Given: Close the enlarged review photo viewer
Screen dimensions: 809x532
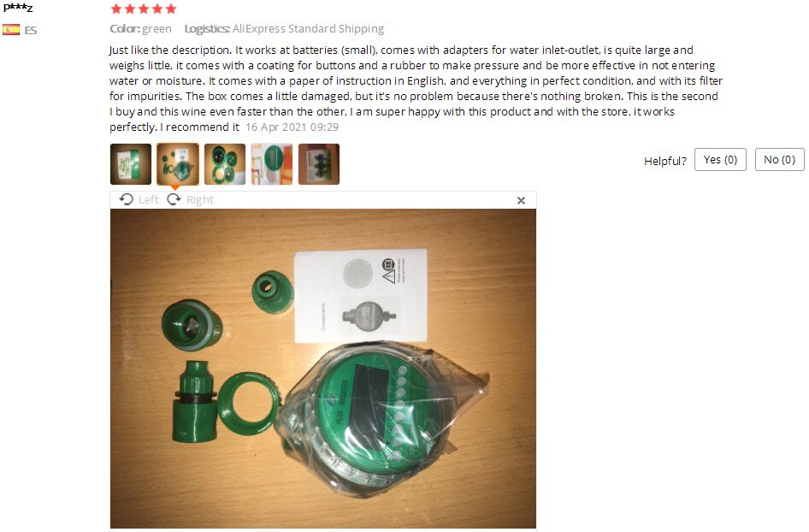Looking at the screenshot, I should click(x=521, y=200).
